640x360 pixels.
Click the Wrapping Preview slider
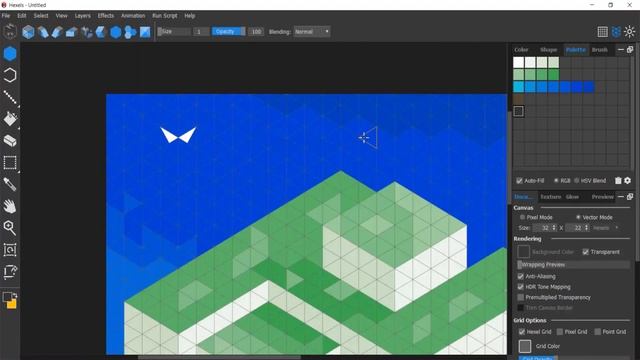click(573, 264)
